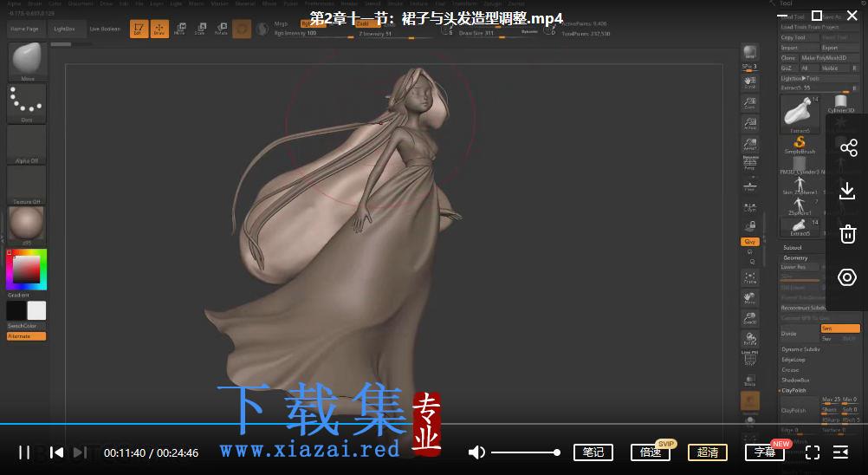Activate the Move transform icon
The image size is (868, 475).
tap(180, 29)
